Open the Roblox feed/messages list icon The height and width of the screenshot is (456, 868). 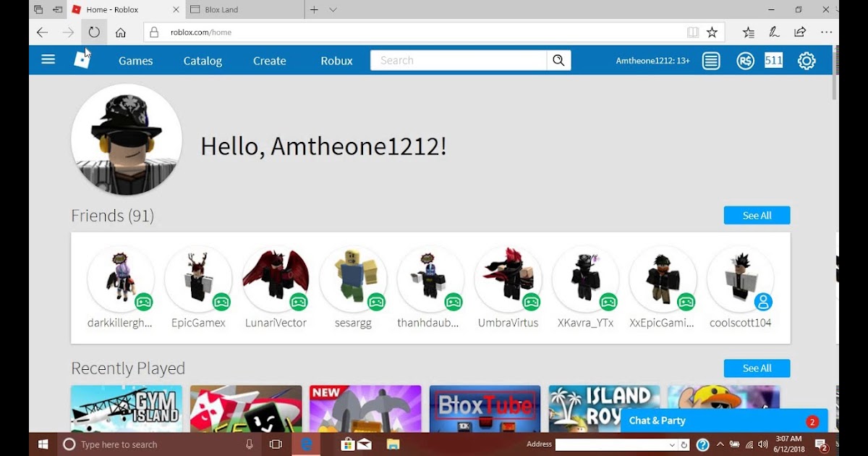point(711,61)
